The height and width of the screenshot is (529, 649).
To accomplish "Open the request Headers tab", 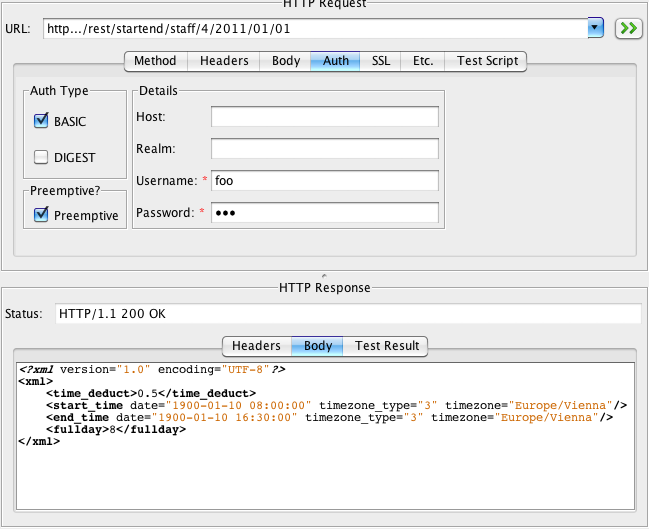I will point(224,61).
